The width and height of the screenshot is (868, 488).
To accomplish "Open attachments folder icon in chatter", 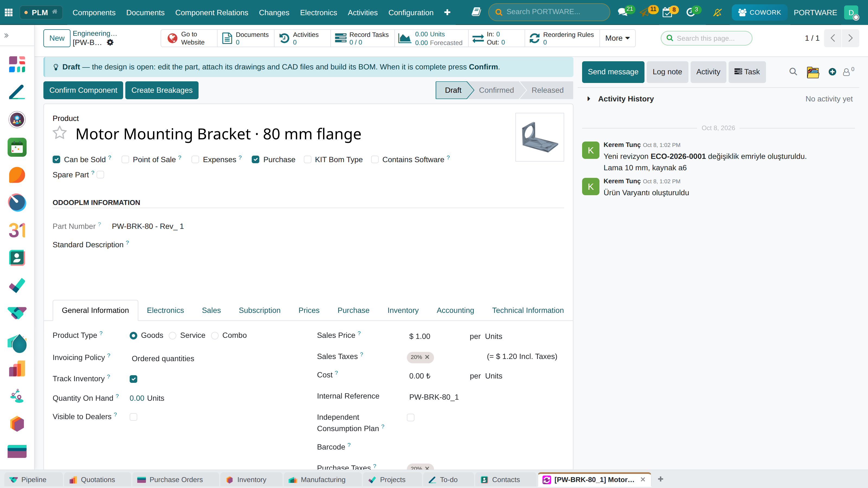I will point(813,72).
